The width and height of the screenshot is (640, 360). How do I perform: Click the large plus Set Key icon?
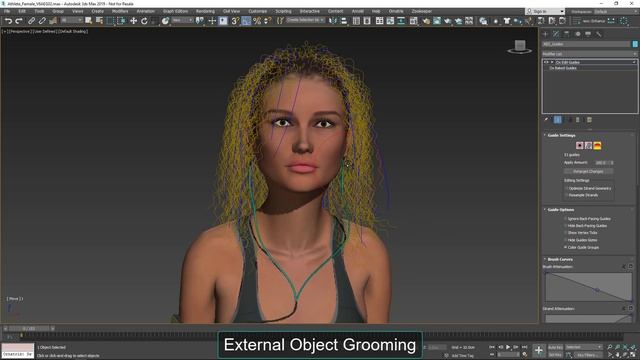pyautogui.click(x=539, y=350)
